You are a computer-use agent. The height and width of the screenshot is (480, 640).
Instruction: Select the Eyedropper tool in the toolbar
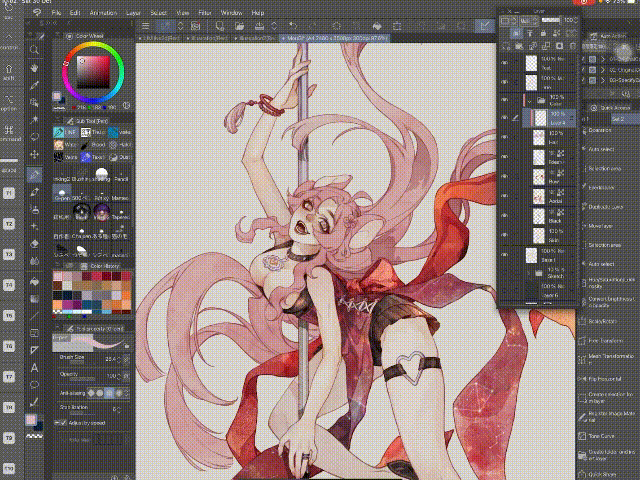coord(34,85)
